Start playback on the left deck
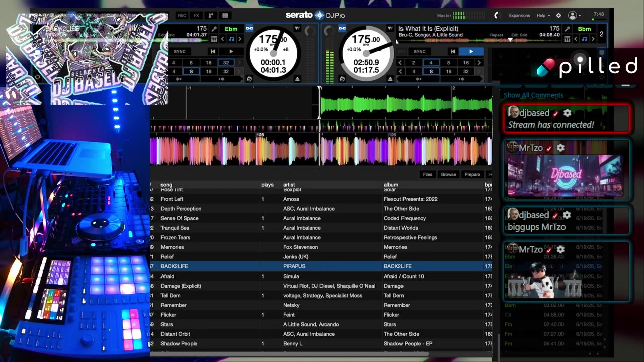 (x=231, y=51)
